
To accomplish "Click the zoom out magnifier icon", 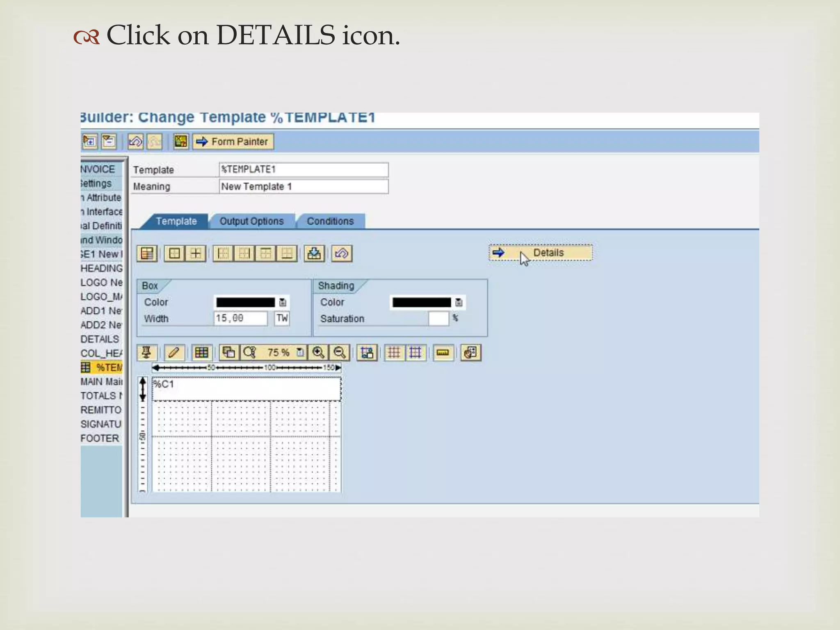I will 340,352.
